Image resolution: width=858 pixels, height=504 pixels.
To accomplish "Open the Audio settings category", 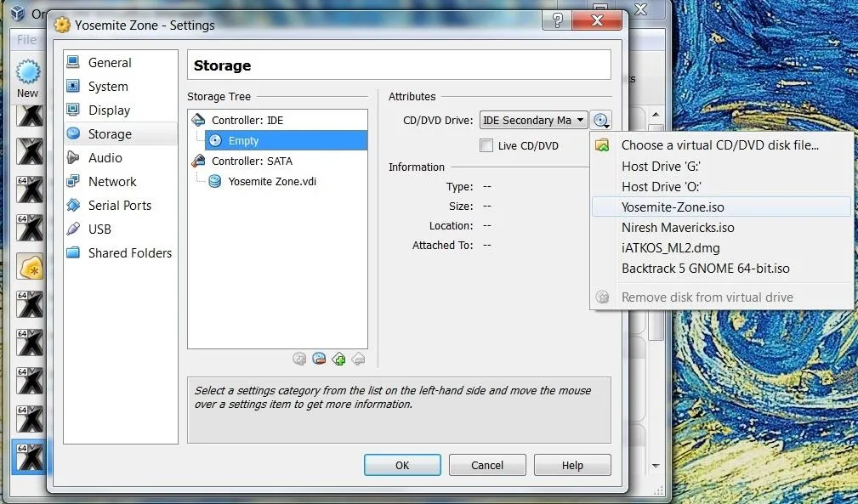I will tap(121, 158).
